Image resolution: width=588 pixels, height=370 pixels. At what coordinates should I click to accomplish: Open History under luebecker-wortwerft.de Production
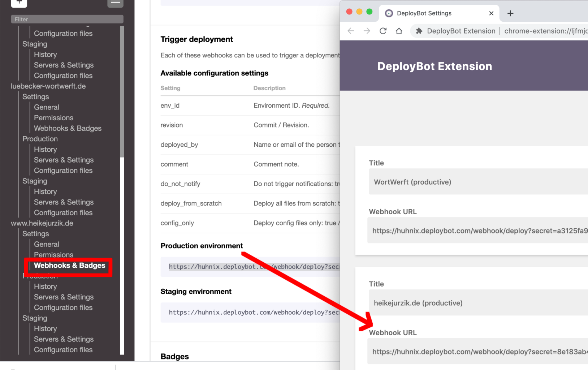tap(46, 149)
